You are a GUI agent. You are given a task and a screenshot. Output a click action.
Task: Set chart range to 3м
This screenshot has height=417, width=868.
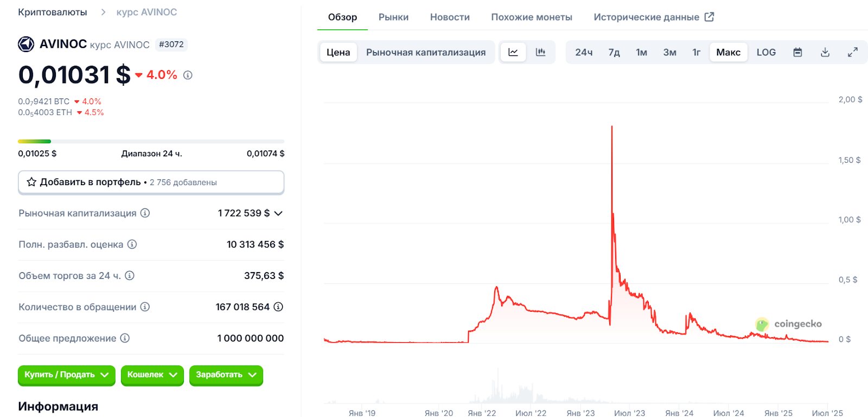pyautogui.click(x=670, y=52)
